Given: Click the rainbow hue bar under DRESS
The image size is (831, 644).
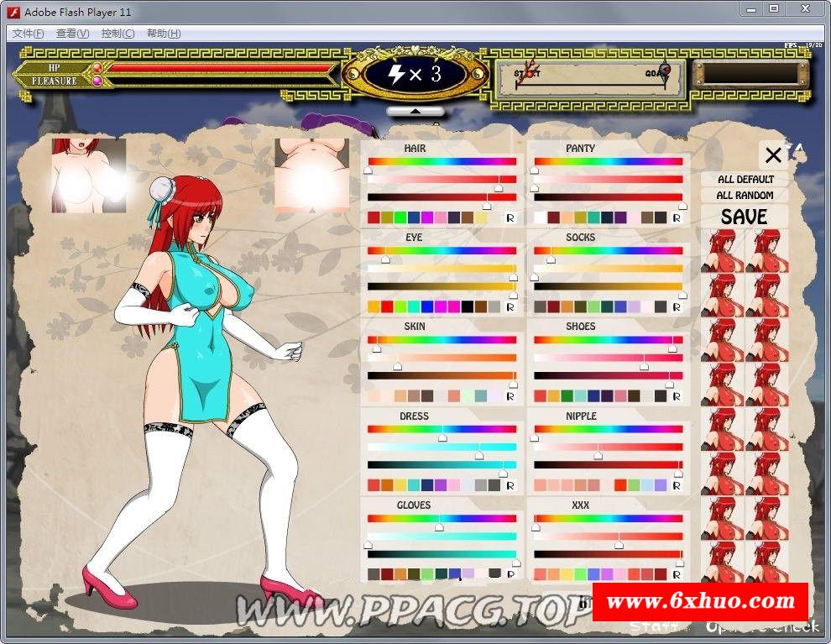Looking at the screenshot, I should [x=442, y=429].
